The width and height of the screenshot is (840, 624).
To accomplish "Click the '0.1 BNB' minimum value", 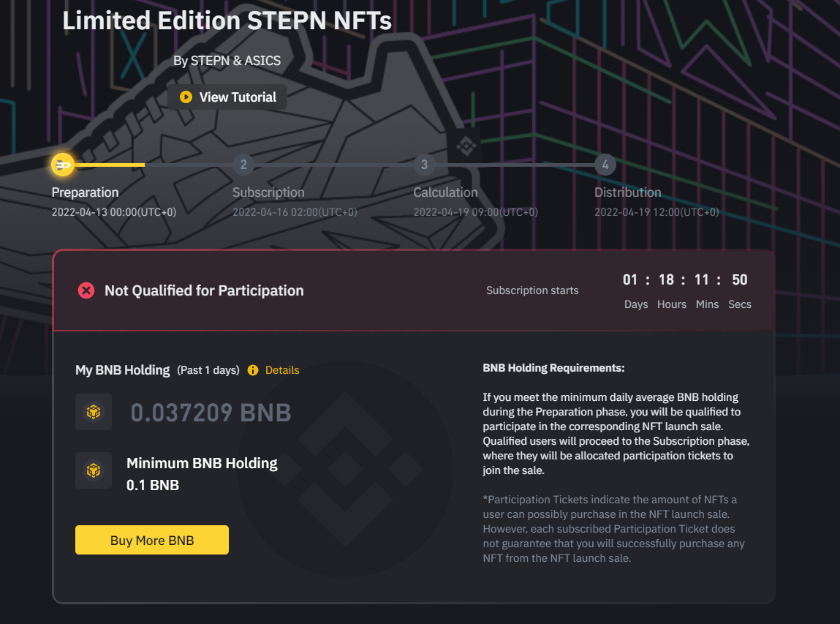I will coord(153,485).
